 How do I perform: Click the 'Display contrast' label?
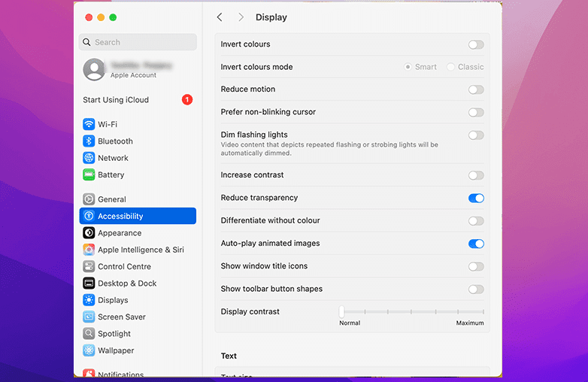pyautogui.click(x=250, y=311)
